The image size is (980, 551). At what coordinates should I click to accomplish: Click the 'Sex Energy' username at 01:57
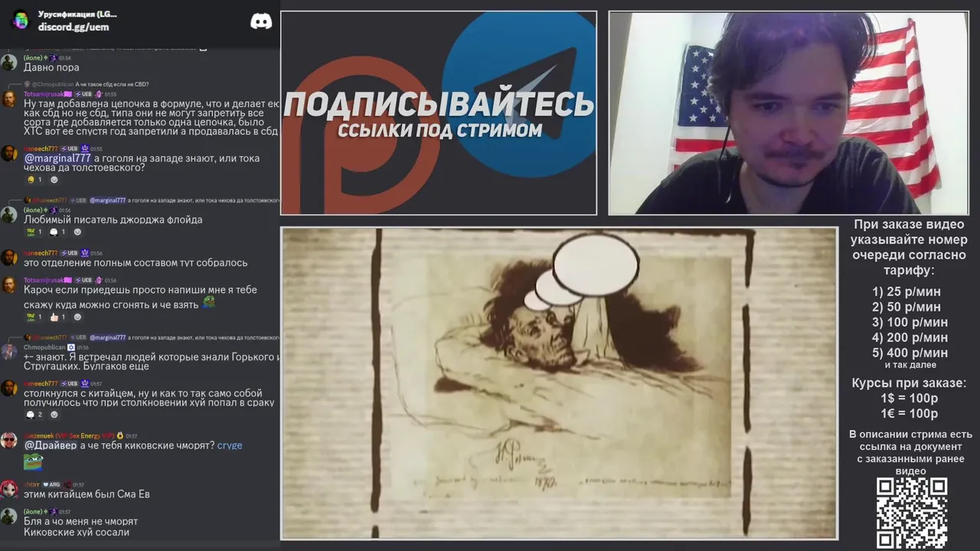click(x=67, y=435)
